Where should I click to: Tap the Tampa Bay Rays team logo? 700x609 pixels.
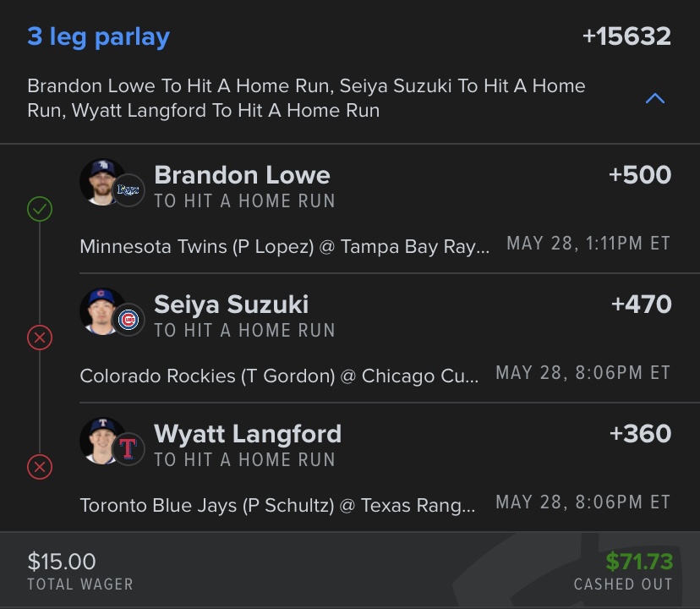129,190
